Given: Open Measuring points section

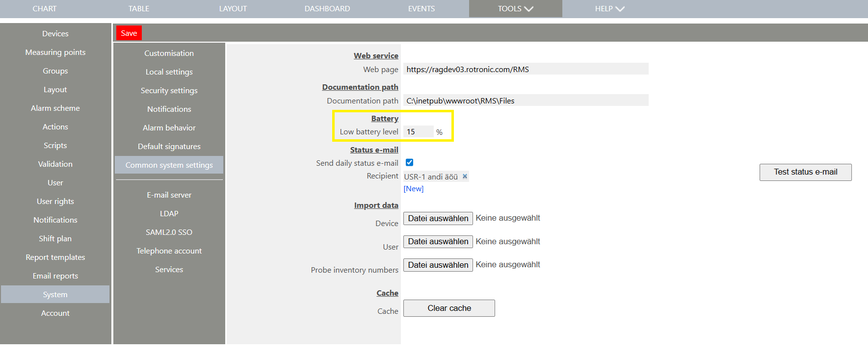Looking at the screenshot, I should (55, 52).
